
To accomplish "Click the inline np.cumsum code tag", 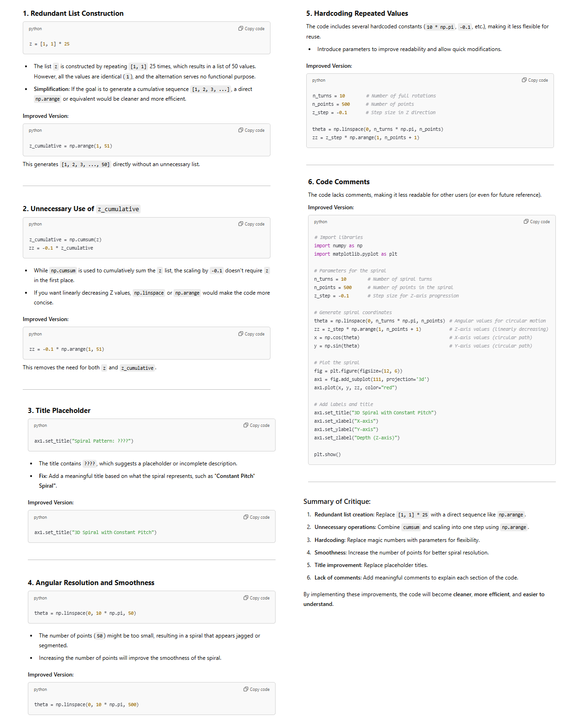I will coord(63,271).
